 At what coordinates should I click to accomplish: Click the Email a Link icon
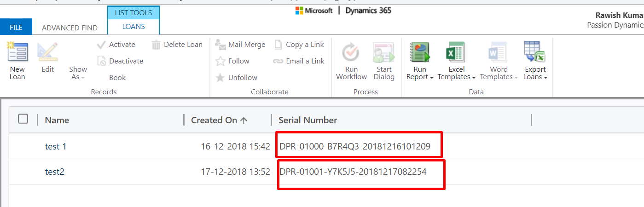[278, 61]
